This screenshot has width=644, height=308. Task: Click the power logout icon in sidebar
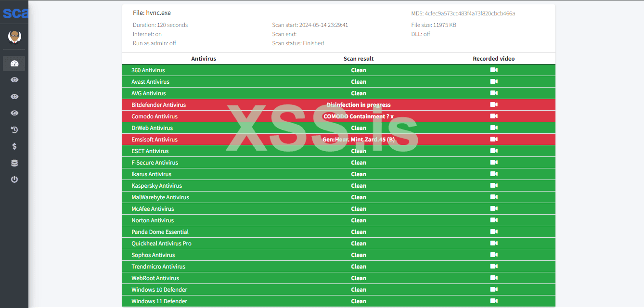pyautogui.click(x=14, y=180)
